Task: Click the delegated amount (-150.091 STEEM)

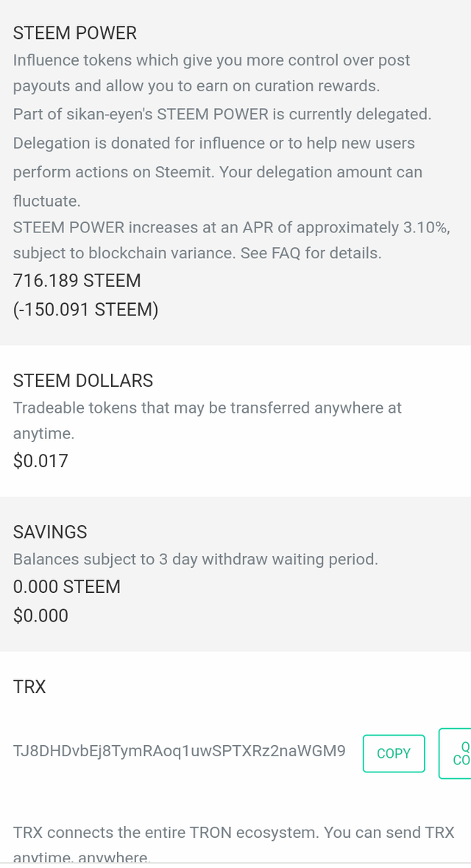Action: coord(86,310)
